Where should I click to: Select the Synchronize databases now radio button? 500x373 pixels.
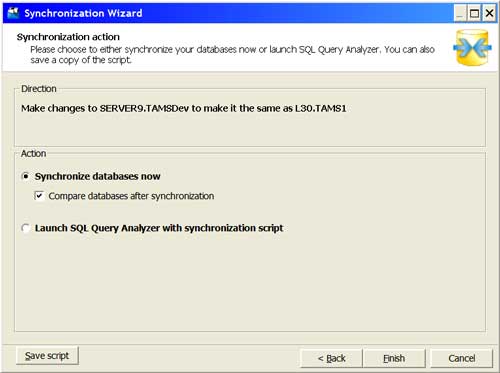pyautogui.click(x=25, y=176)
